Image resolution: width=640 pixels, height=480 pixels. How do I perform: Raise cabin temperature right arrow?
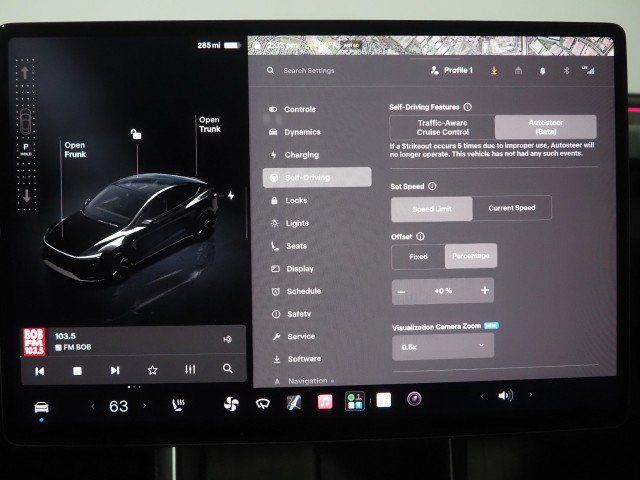coord(144,406)
